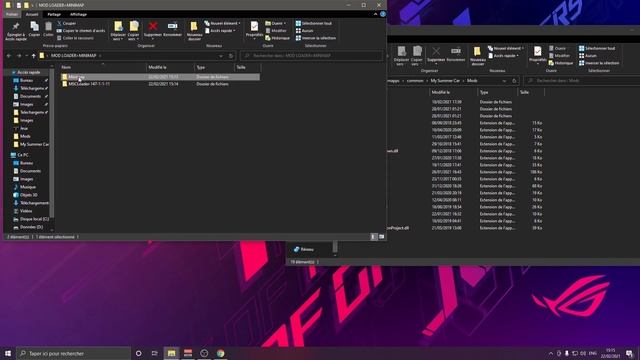Image resolution: width=640 pixels, height=360 pixels.
Task: Choose Copier le chemin d'accès
Action: click(81, 31)
